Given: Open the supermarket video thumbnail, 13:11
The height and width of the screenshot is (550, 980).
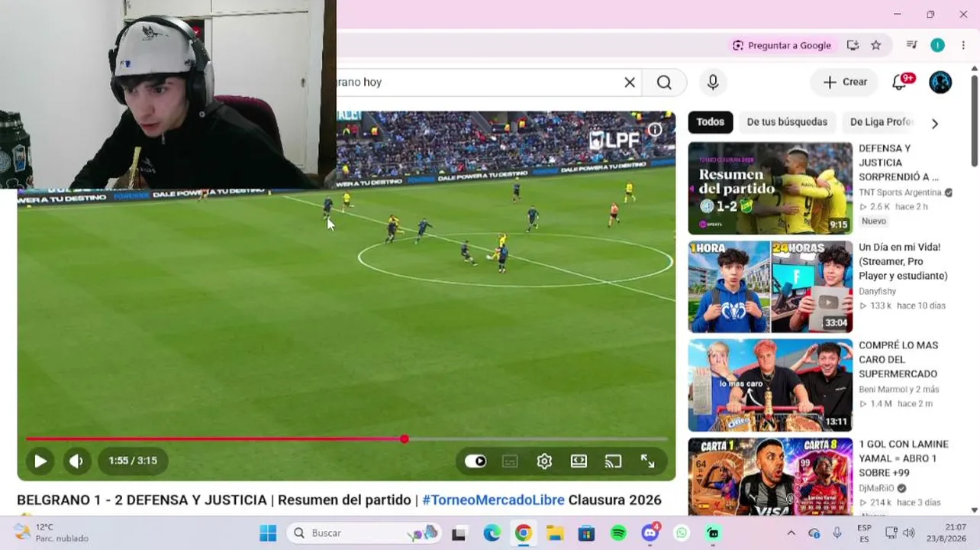Looking at the screenshot, I should point(770,386).
